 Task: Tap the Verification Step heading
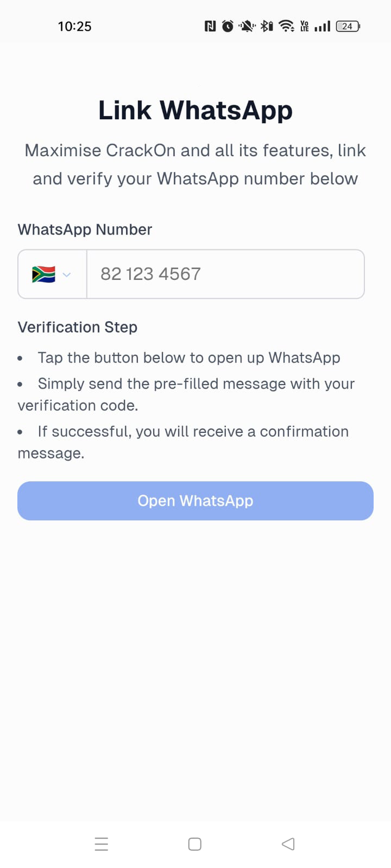pos(78,327)
